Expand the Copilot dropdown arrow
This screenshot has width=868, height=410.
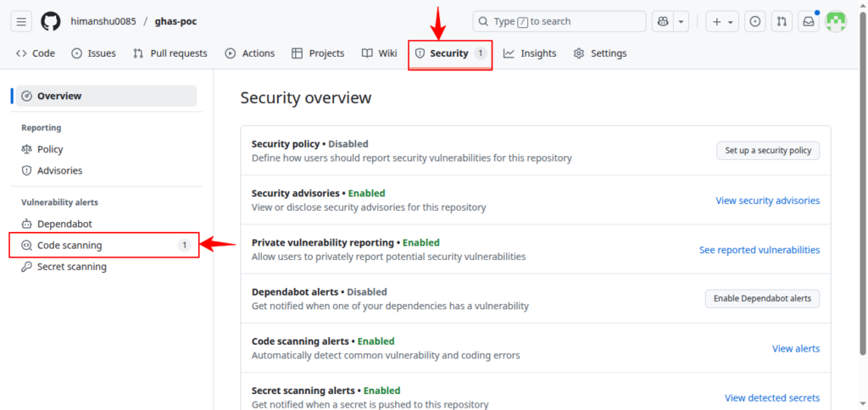point(682,21)
